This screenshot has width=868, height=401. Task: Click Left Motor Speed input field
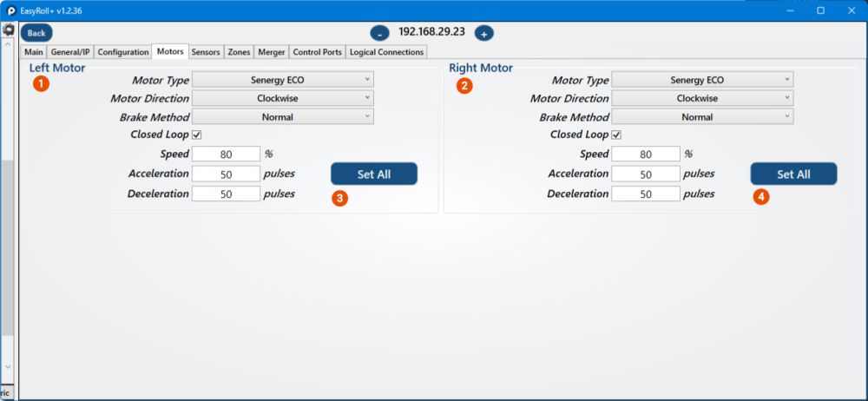226,154
